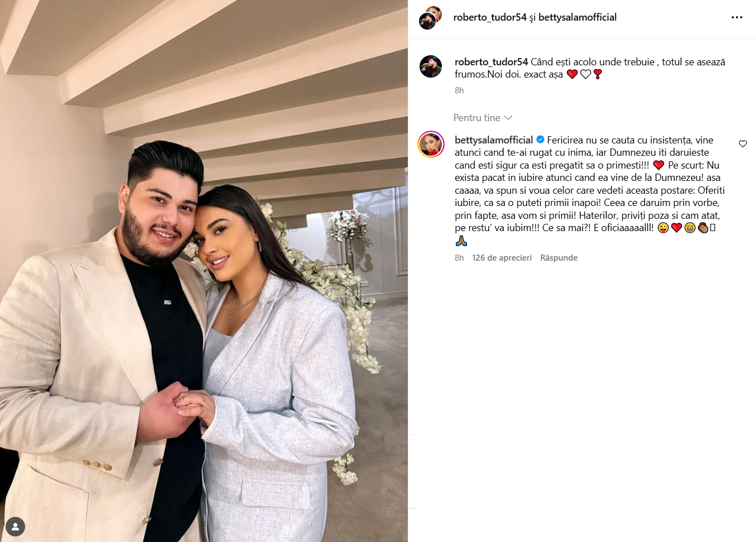Click the 8h timestamp under bettysalamofficial's comment
This screenshot has width=756, height=542.
click(x=459, y=258)
